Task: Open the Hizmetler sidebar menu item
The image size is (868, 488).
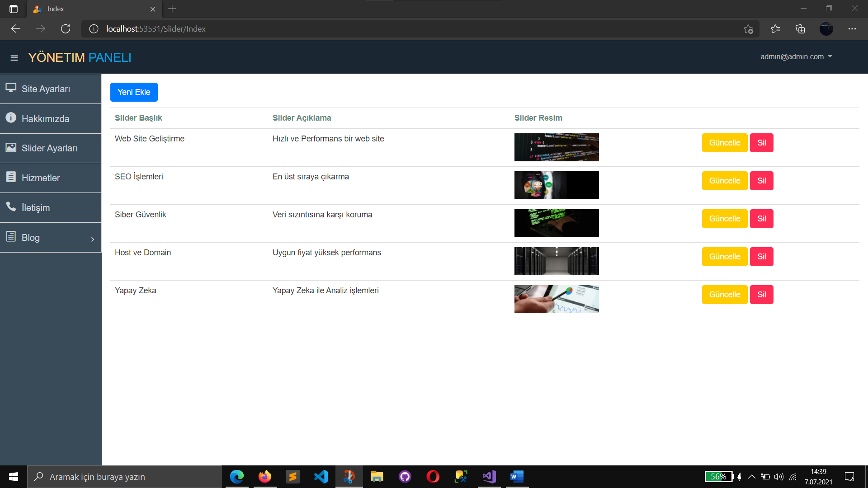Action: click(41, 178)
